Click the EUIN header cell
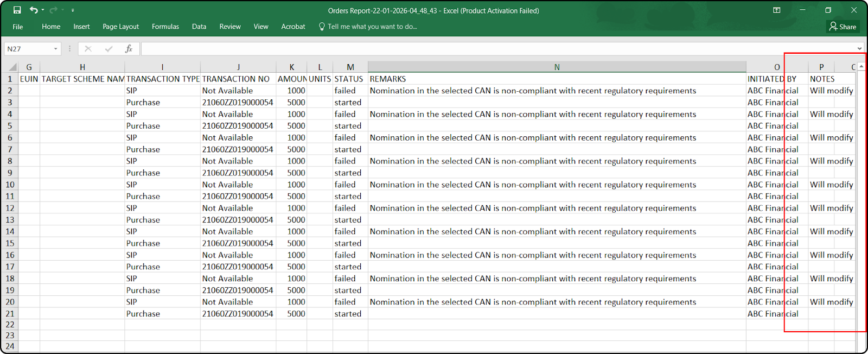Viewport: 868px width, 354px height. (x=29, y=79)
